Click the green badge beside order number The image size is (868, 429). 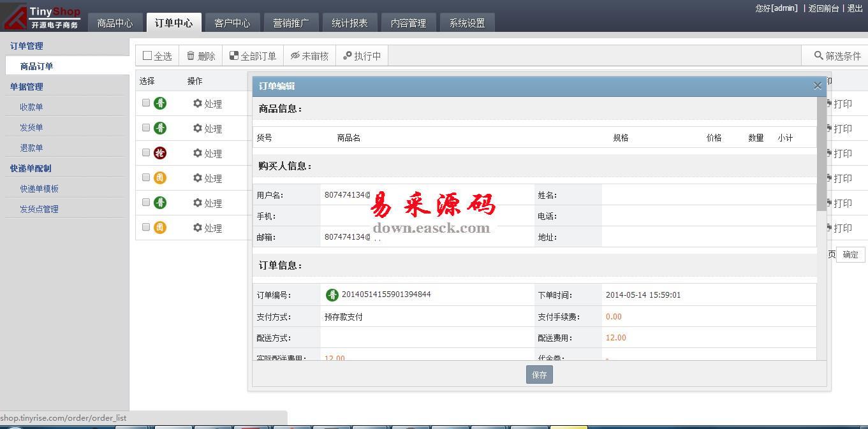point(332,294)
